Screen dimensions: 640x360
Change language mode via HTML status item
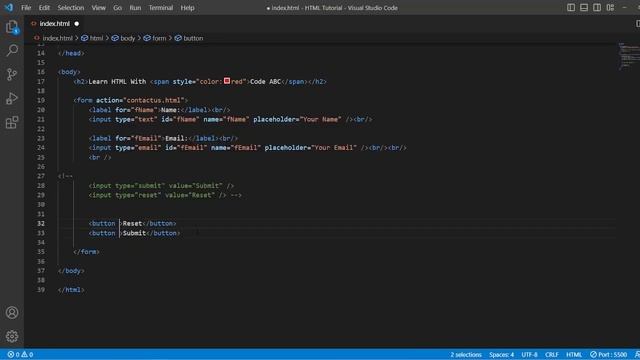coord(574,355)
